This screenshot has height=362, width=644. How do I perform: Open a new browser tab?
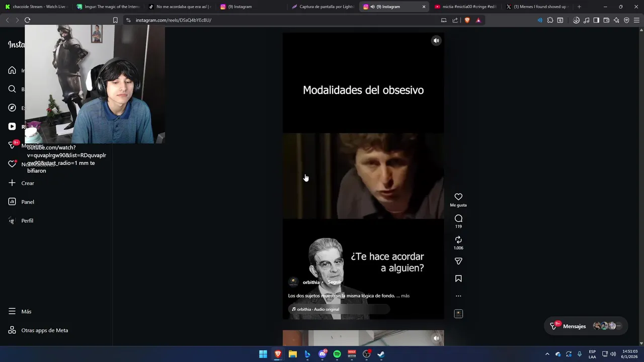tap(579, 7)
